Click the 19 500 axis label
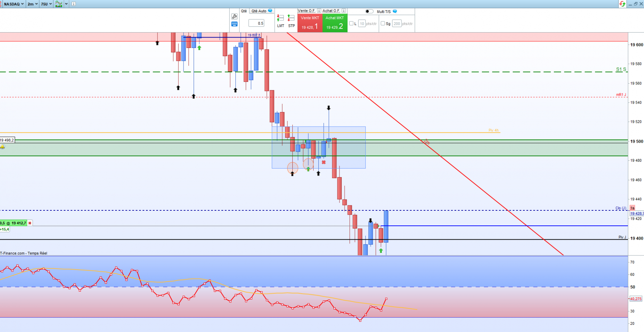This screenshot has width=644, height=332. [637, 141]
